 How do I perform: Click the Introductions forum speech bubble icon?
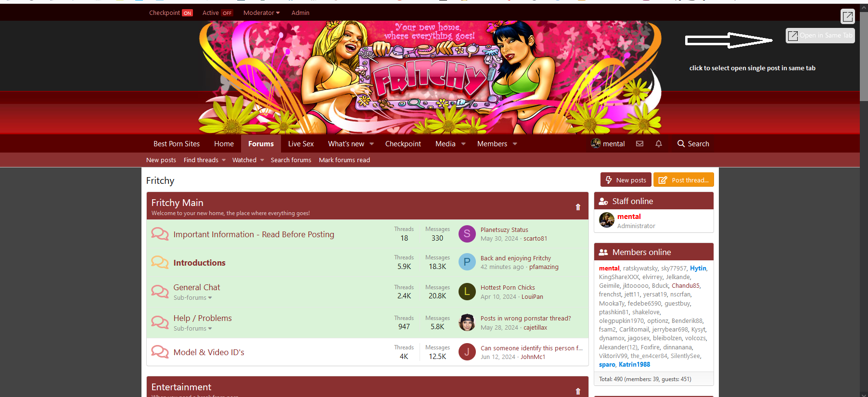tap(160, 262)
